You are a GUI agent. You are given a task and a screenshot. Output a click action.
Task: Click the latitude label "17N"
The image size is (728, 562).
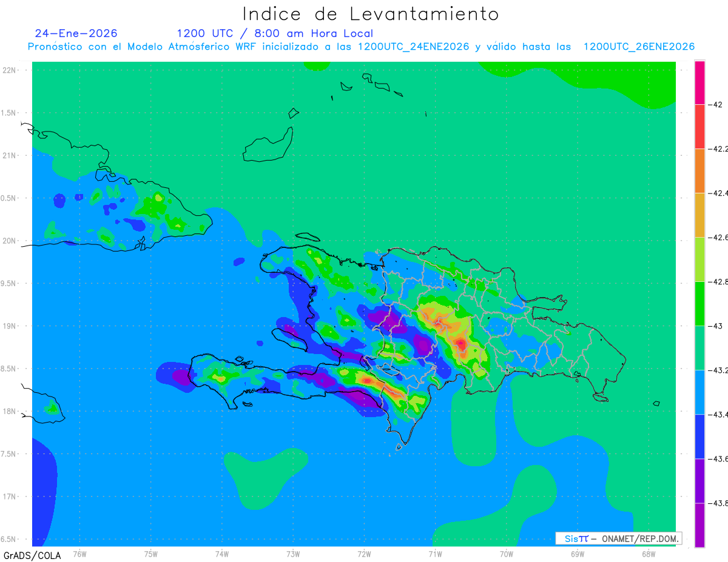tap(10, 497)
